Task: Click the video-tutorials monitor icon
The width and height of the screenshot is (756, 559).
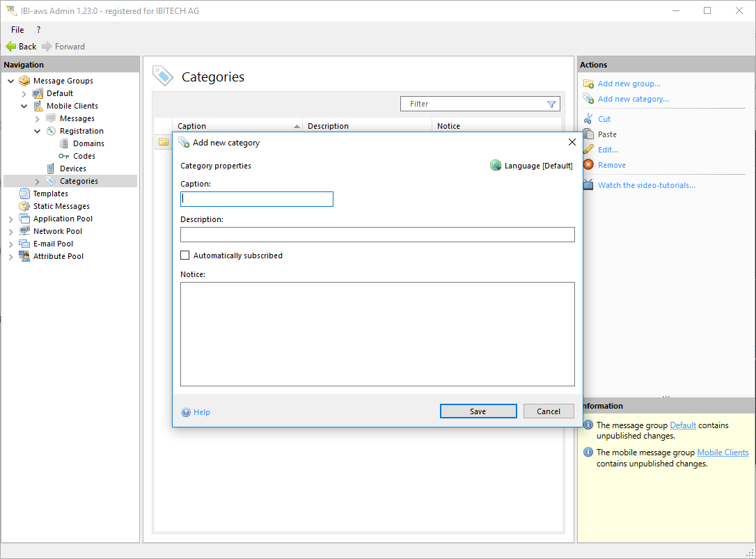Action: (x=588, y=185)
